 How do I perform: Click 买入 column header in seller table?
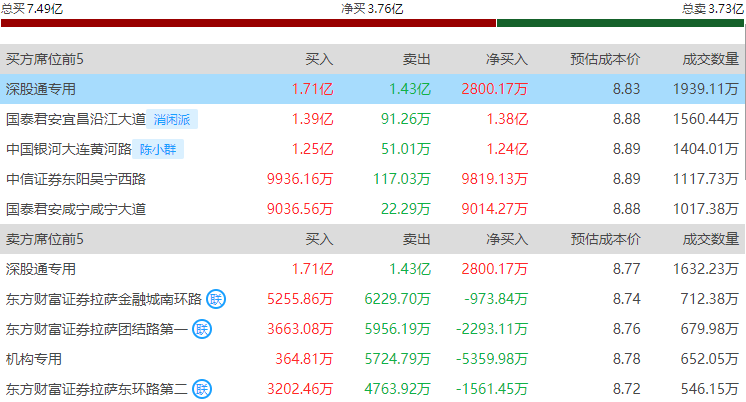click(x=319, y=239)
